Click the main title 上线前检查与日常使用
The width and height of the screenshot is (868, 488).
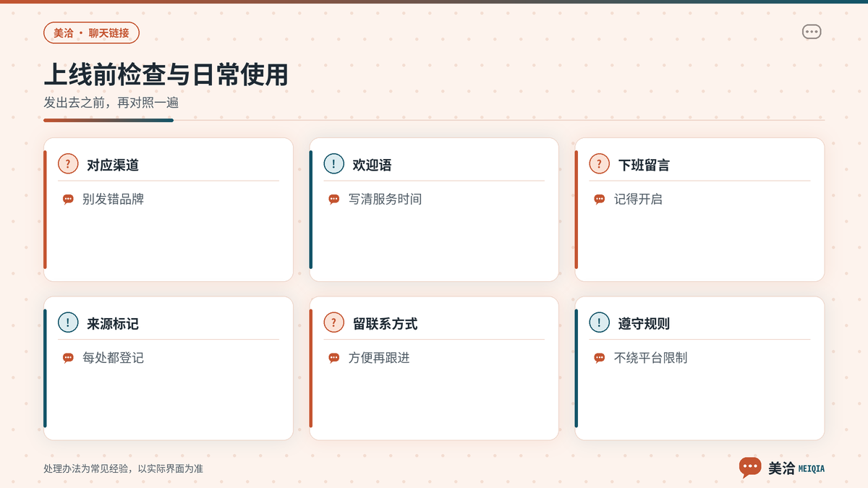166,75
